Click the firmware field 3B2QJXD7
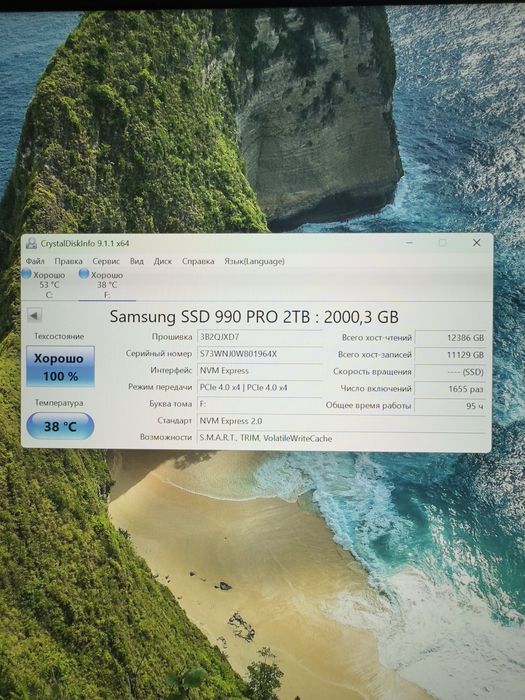Image resolution: width=525 pixels, height=700 pixels. 259,337
